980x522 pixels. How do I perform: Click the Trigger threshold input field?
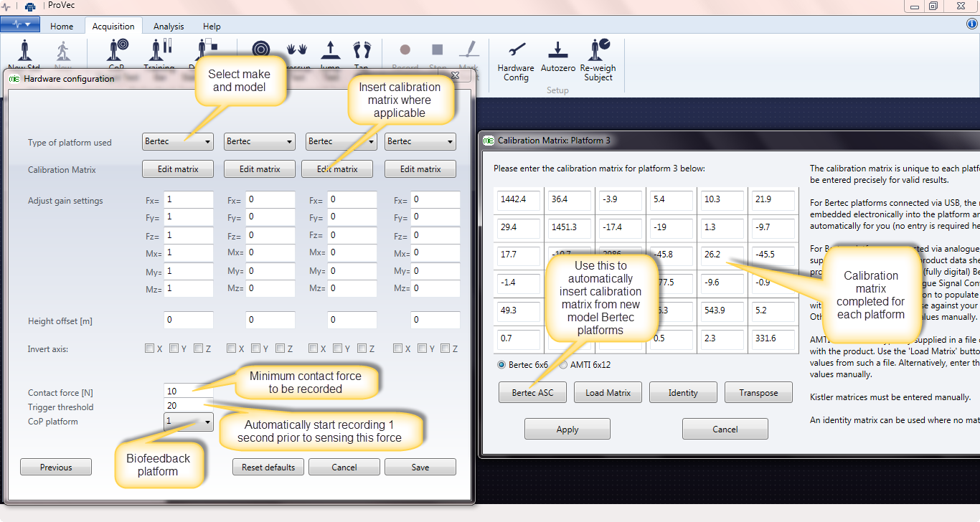(x=189, y=406)
